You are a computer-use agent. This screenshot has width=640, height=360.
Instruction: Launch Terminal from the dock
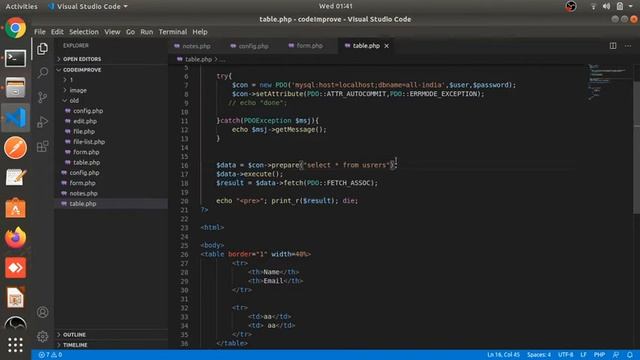pos(16,58)
